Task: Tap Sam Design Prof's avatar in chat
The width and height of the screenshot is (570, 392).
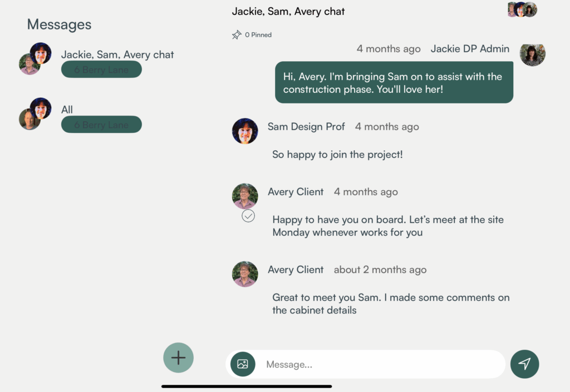Action: coord(245,131)
